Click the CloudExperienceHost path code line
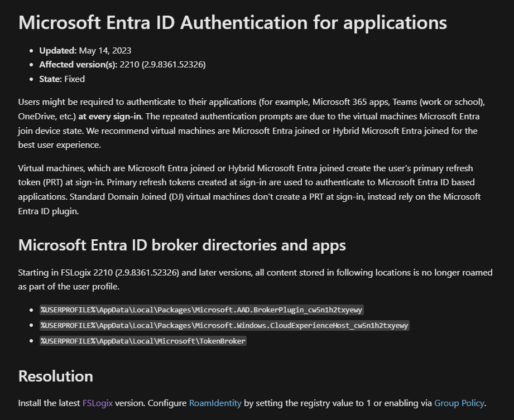 (x=224, y=325)
